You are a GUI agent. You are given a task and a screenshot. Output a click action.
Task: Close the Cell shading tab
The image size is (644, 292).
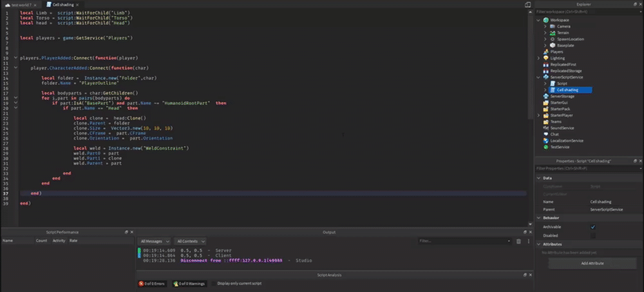point(77,5)
